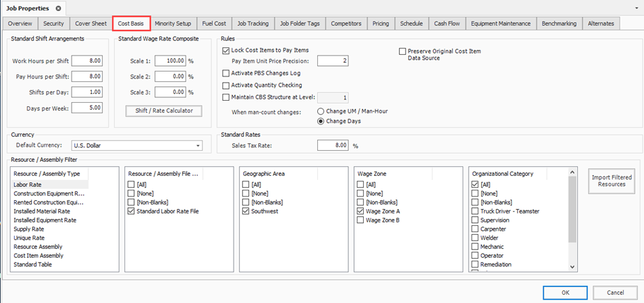Enable Activate PBS Changes Log

coord(225,73)
